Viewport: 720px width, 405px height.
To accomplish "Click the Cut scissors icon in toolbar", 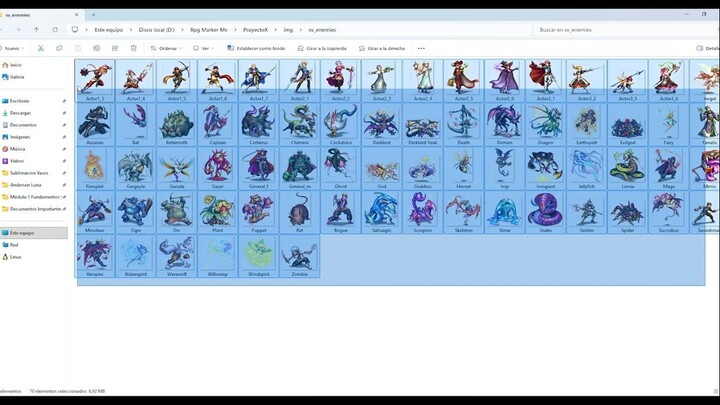I will pyautogui.click(x=40, y=48).
